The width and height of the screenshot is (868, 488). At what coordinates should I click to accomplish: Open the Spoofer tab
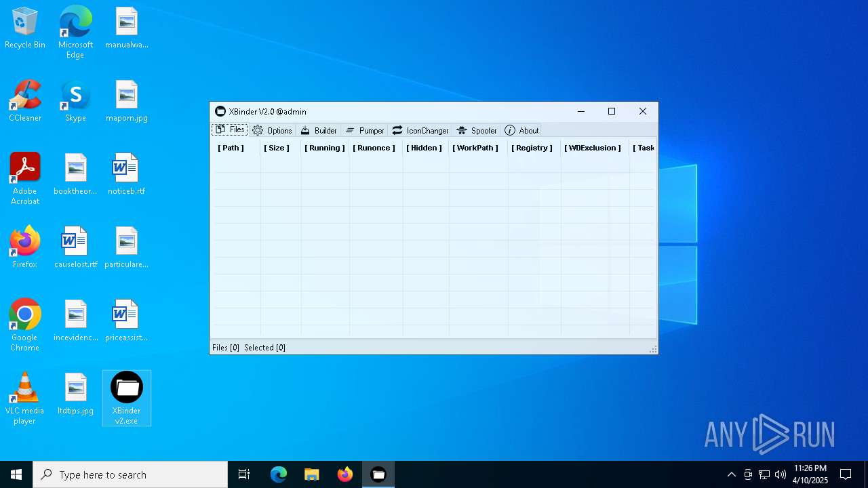pos(477,130)
